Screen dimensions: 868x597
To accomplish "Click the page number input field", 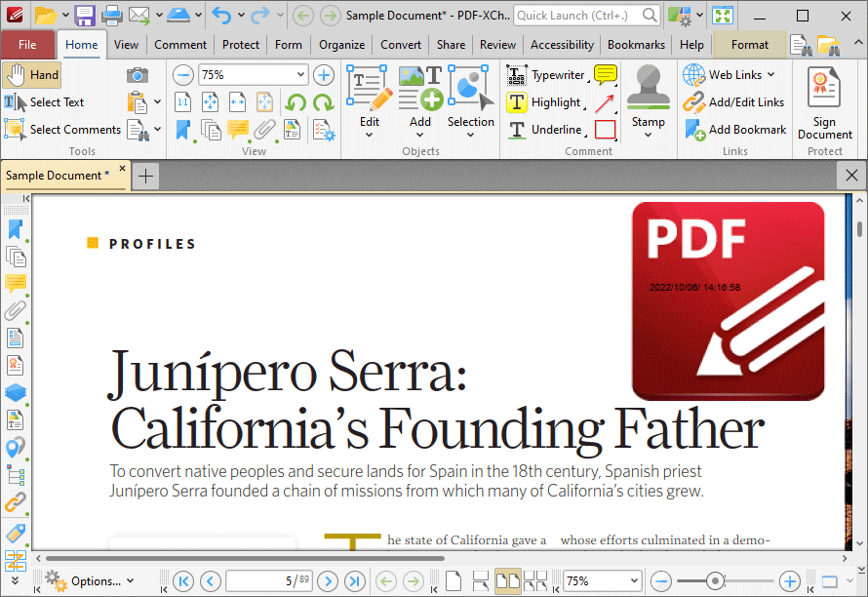I will pyautogui.click(x=269, y=581).
